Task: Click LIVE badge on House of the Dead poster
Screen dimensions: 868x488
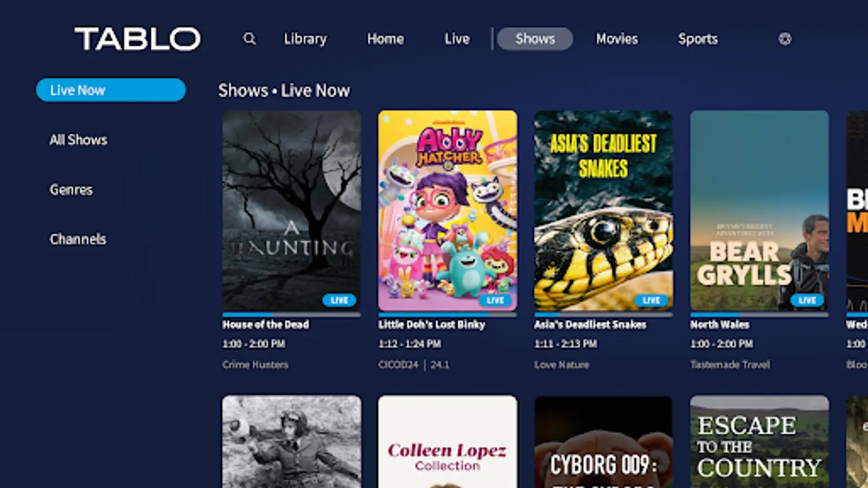Action: 340,300
